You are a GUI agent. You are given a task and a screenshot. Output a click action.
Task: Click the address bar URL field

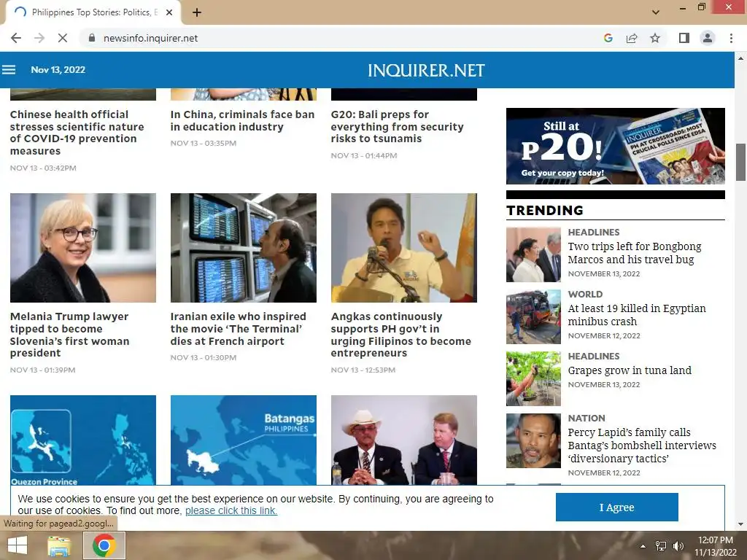pos(343,38)
